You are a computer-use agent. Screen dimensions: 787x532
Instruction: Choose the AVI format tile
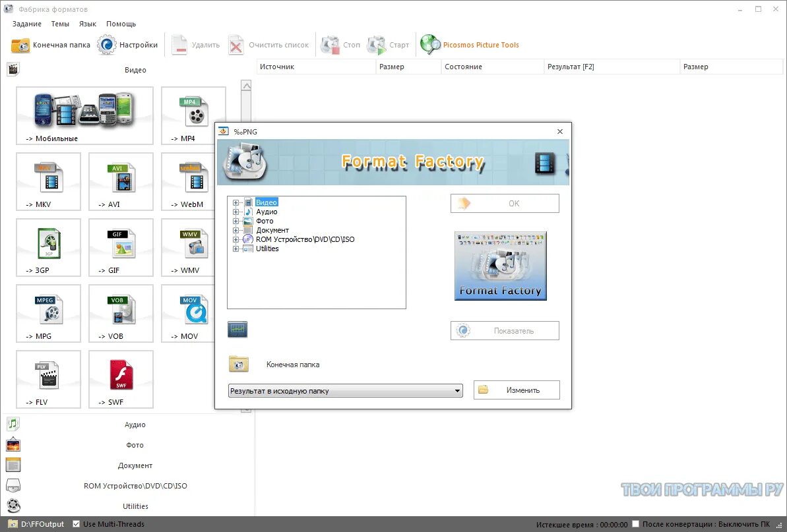point(121,181)
